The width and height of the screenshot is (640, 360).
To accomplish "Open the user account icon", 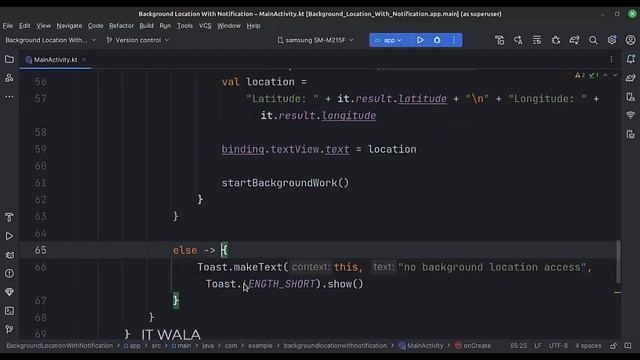I will (x=631, y=40).
